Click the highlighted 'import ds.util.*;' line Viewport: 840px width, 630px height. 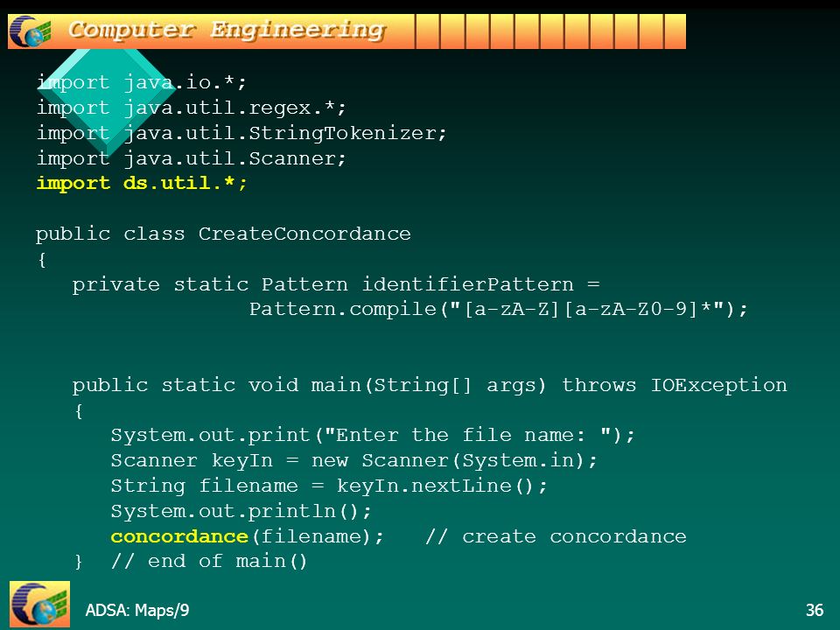[x=142, y=183]
